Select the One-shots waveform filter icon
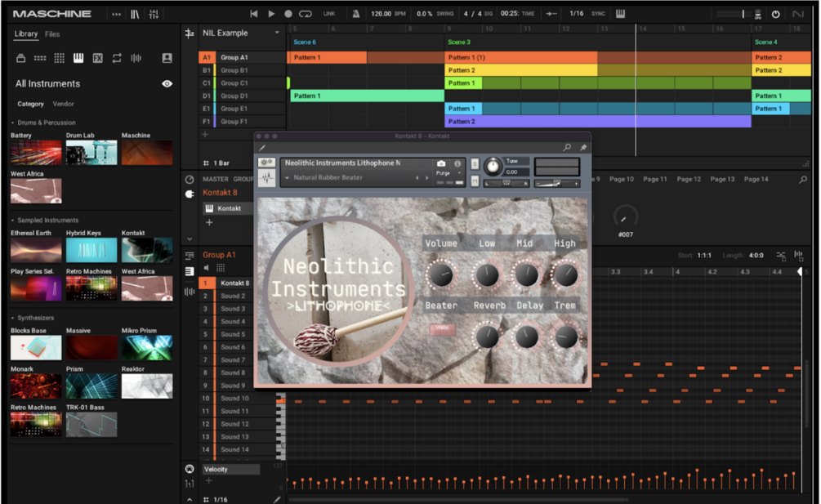The width and height of the screenshot is (821, 504). [136, 58]
